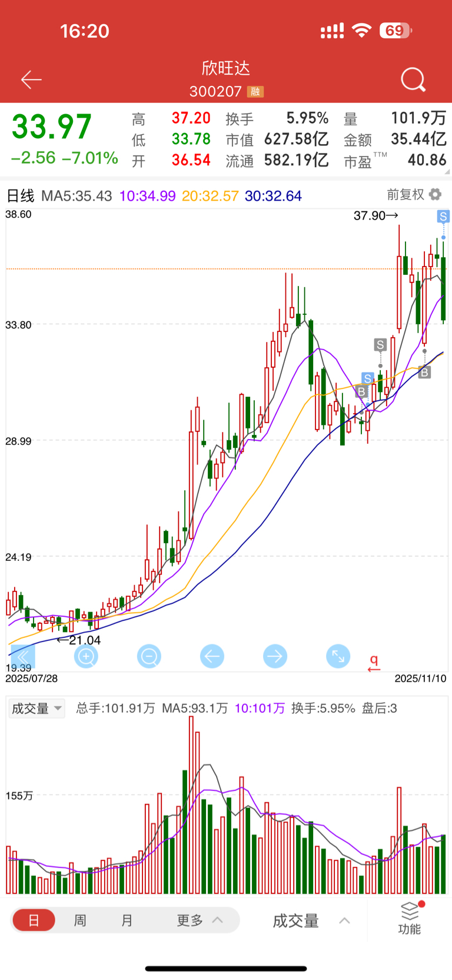452x980 pixels.
Task: Switch to 月 monthly period
Action: (x=127, y=920)
